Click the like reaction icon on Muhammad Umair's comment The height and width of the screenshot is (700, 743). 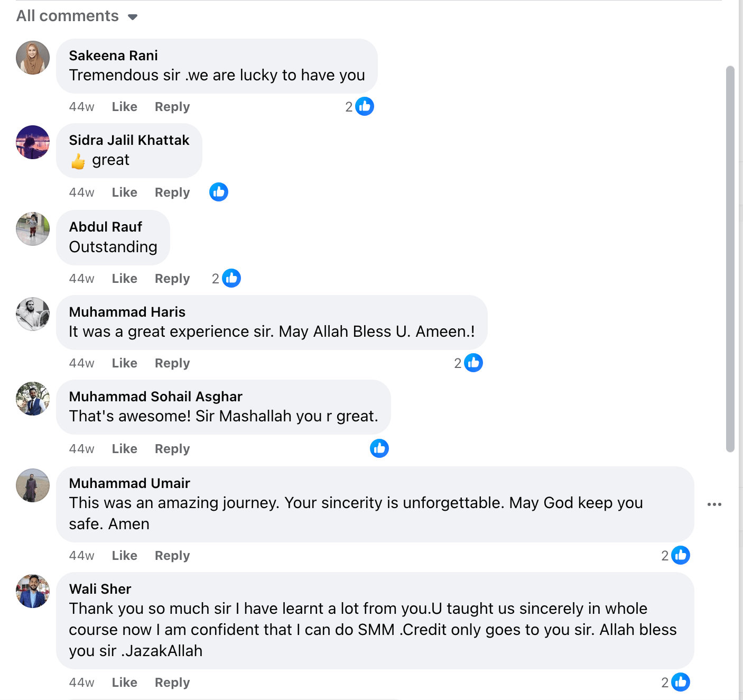pos(681,555)
